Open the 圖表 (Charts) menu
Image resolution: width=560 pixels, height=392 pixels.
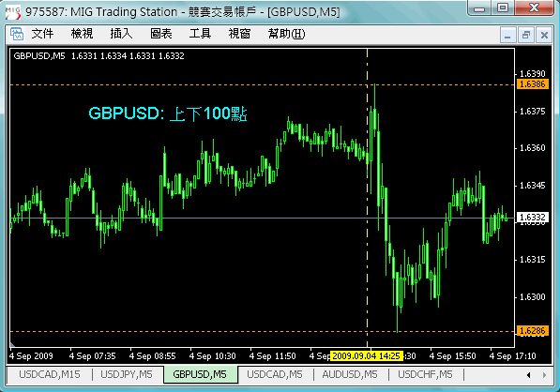tap(160, 34)
